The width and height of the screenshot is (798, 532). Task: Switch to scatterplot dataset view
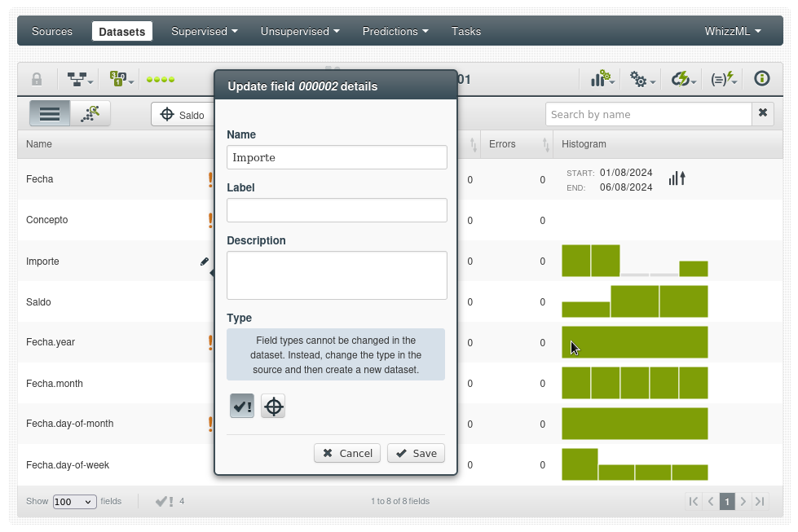point(90,114)
